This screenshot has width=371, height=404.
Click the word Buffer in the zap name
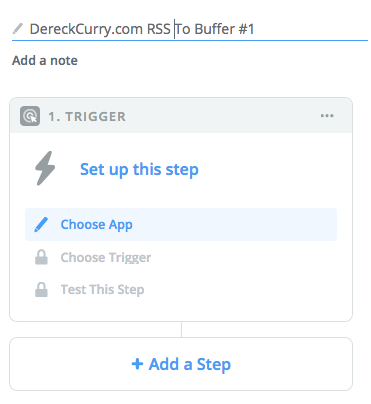pos(215,29)
